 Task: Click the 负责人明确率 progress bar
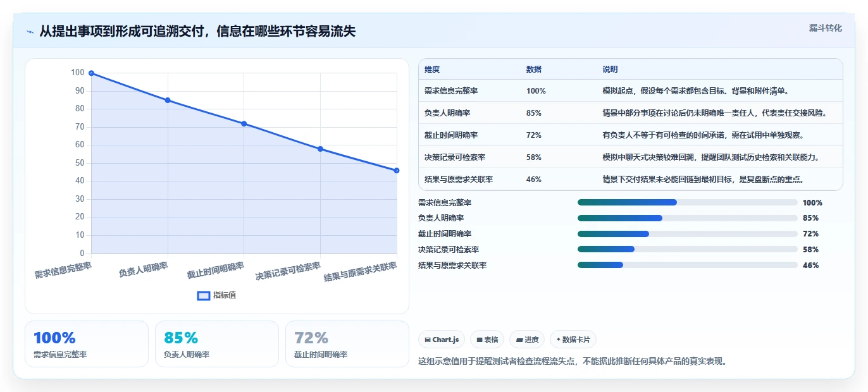(x=687, y=218)
